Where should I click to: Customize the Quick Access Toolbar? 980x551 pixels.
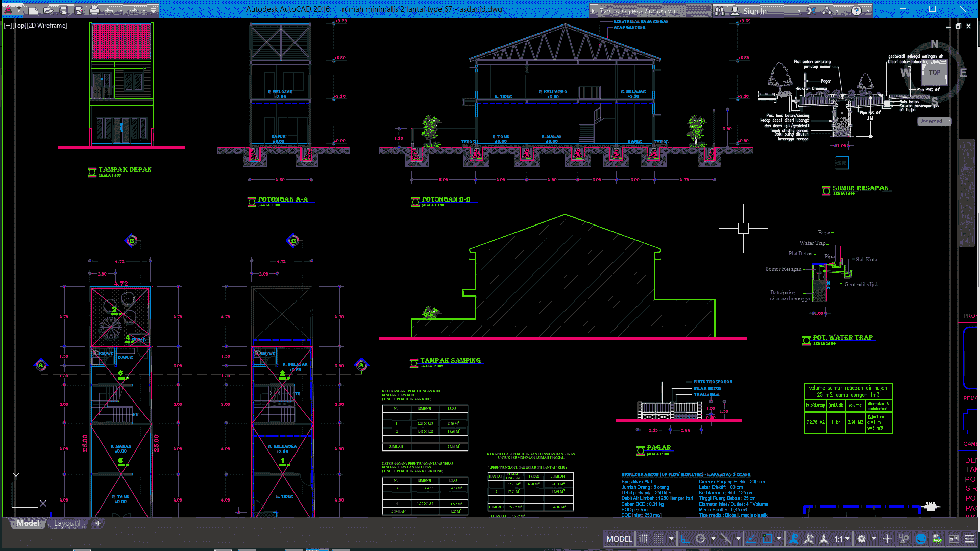point(153,10)
